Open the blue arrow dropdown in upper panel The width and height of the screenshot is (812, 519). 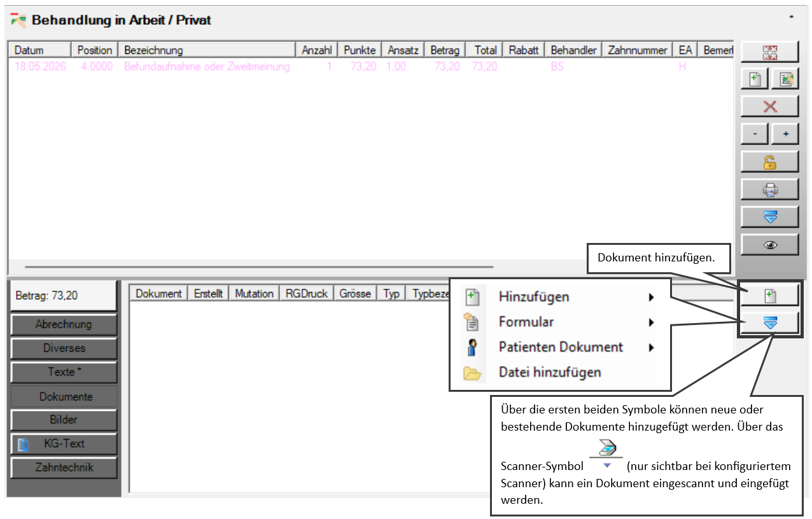(769, 217)
